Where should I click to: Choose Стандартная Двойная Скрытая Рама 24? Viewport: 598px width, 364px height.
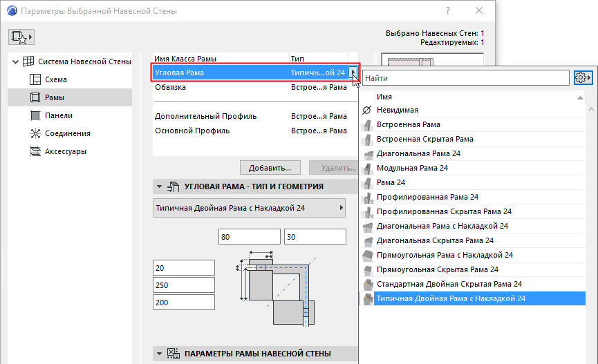(x=472, y=284)
